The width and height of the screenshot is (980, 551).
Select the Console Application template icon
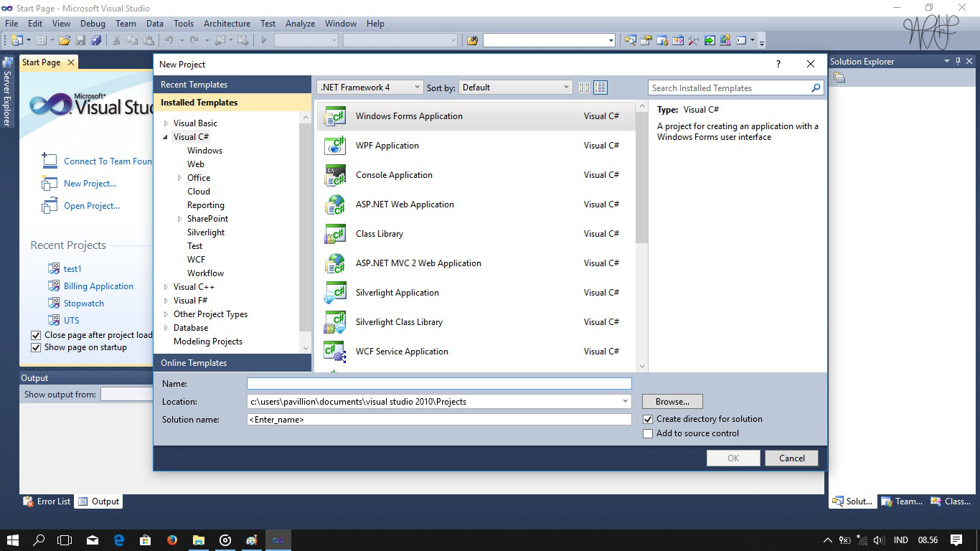335,175
